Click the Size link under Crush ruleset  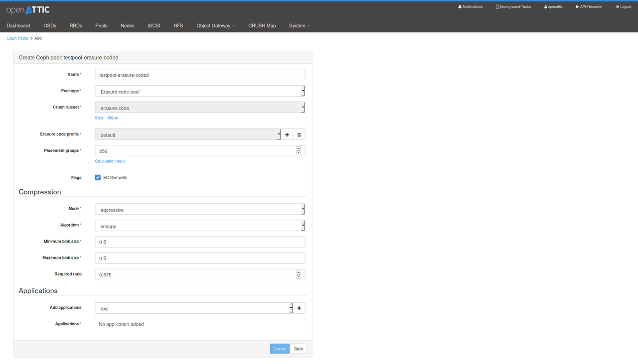click(99, 118)
